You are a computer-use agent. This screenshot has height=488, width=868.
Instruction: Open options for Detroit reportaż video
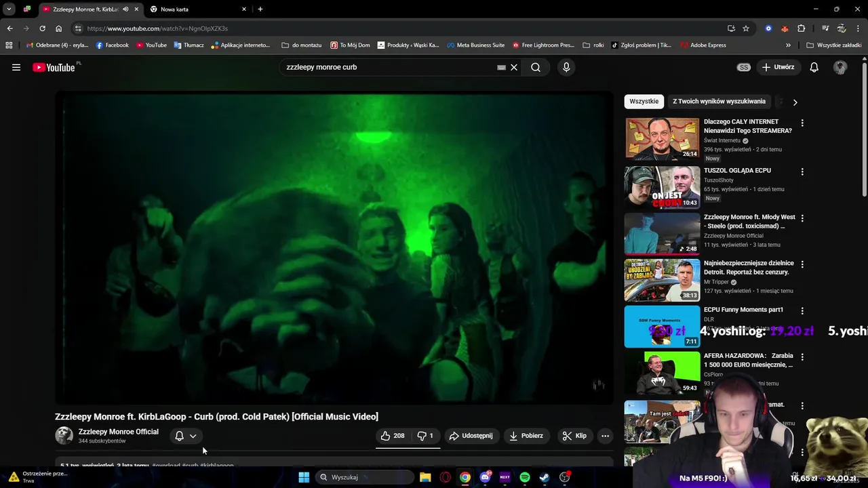802,264
